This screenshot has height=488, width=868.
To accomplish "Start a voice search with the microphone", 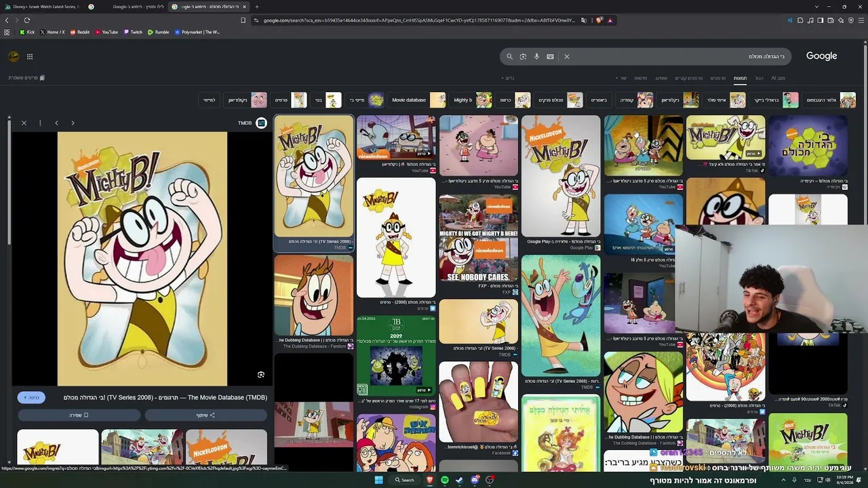I will (536, 56).
